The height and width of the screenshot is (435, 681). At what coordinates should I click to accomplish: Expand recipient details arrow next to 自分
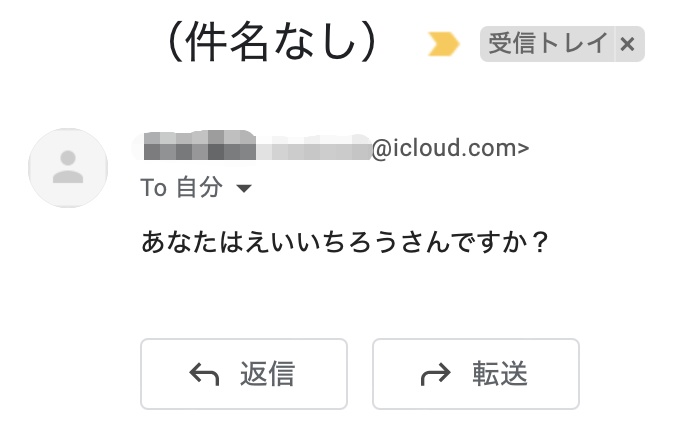click(x=244, y=188)
